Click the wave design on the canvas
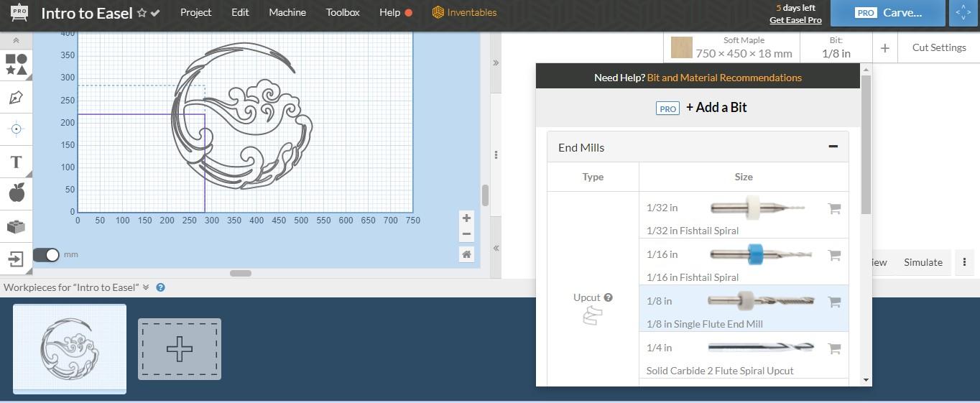980x403 pixels. tap(243, 116)
